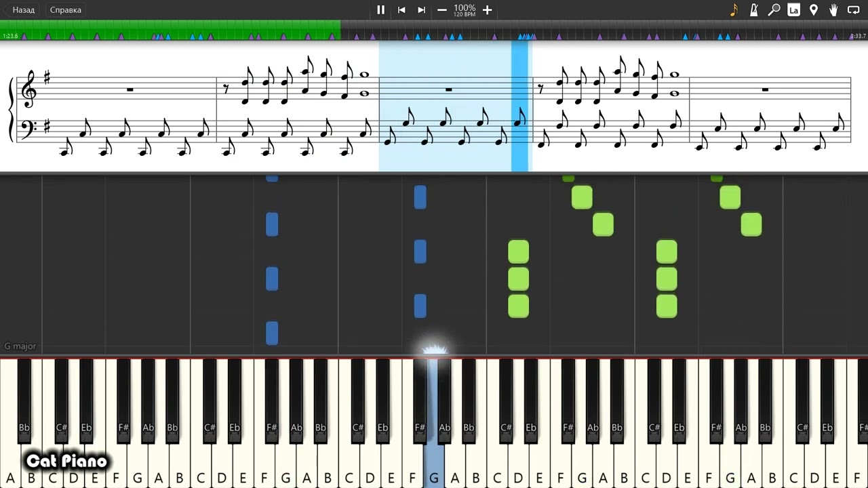Toggle the yellow music note icon
The image size is (868, 488).
734,9
